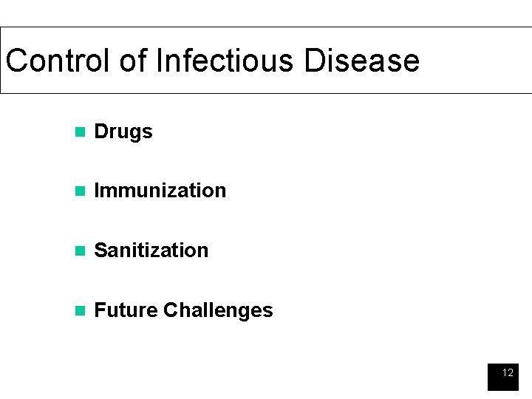Click empty title box area right of "Disease"
532x399 pixels.
click(473, 61)
